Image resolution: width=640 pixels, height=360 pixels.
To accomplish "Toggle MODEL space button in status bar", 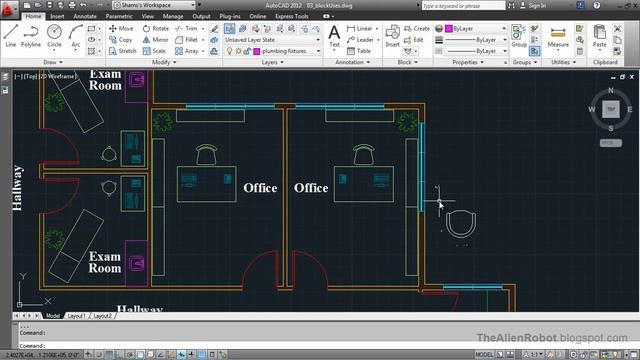I will point(484,354).
